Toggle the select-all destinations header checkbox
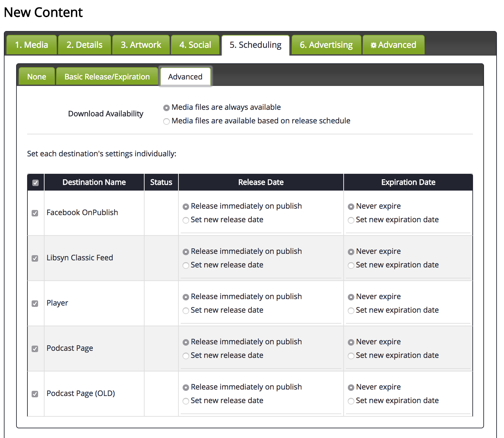The width and height of the screenshot is (504, 438). [35, 183]
